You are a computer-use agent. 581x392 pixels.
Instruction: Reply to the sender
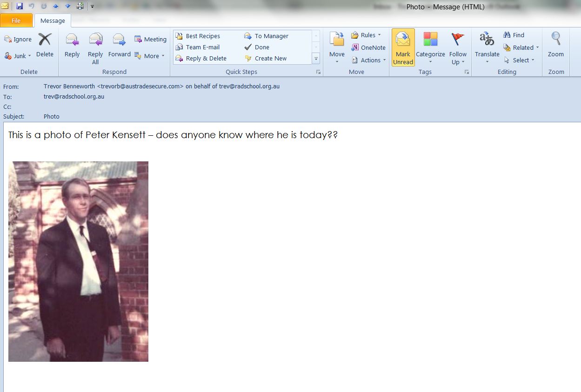pos(72,45)
